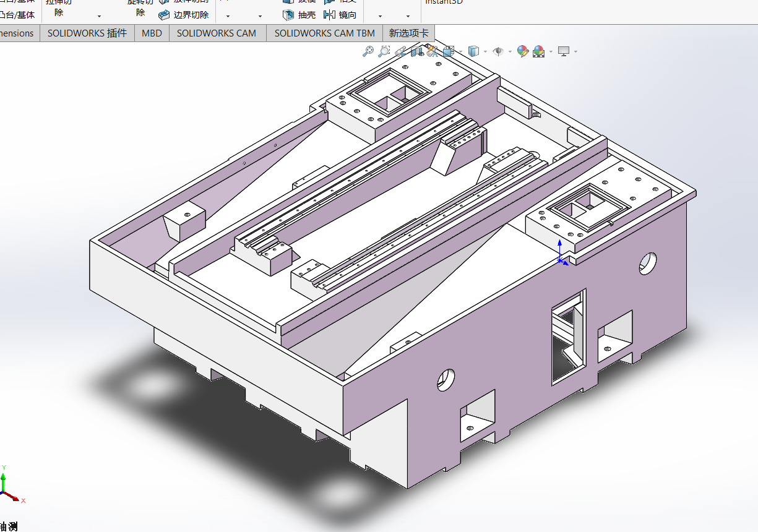Click the Zoom to Fit icon
The height and width of the screenshot is (532, 758).
tap(368, 52)
